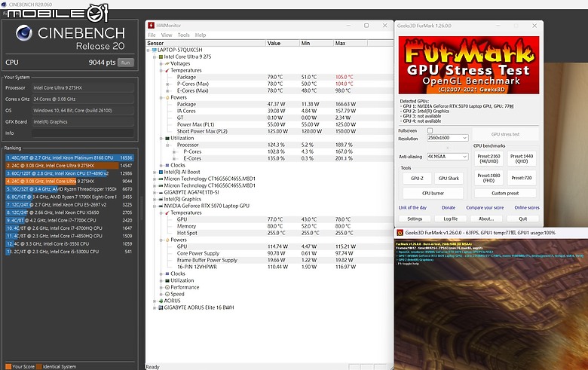Open the Help menu in HWMonitor

pyautogui.click(x=201, y=35)
